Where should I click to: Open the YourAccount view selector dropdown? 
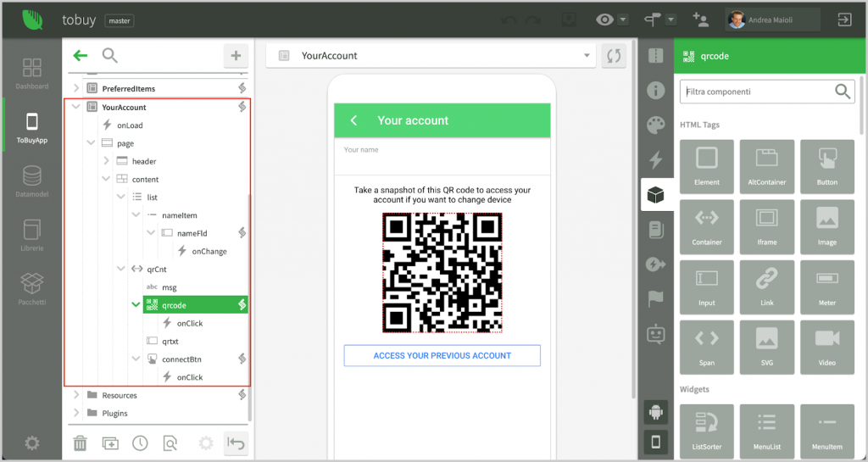431,55
